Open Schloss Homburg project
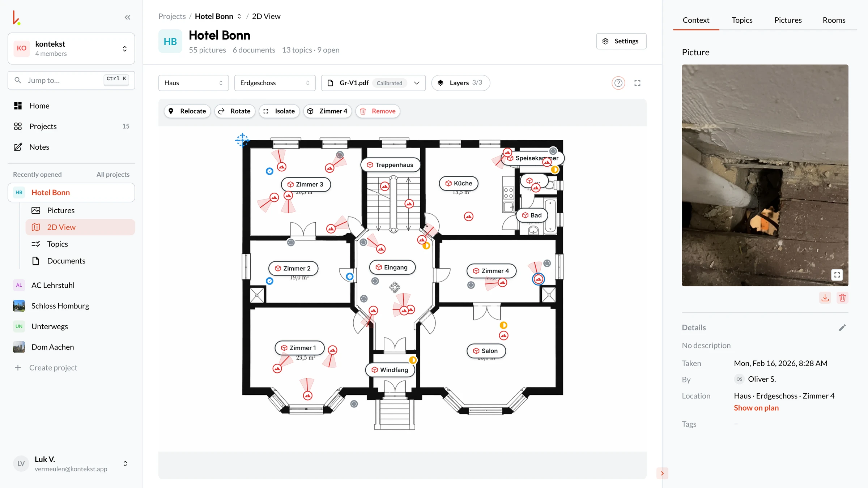The height and width of the screenshot is (488, 868). (71, 306)
